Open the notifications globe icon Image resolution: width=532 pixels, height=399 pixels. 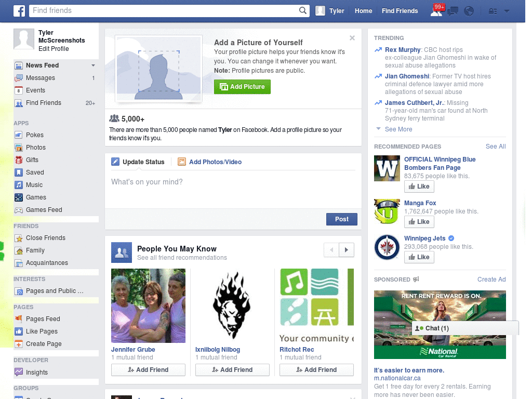tap(469, 11)
